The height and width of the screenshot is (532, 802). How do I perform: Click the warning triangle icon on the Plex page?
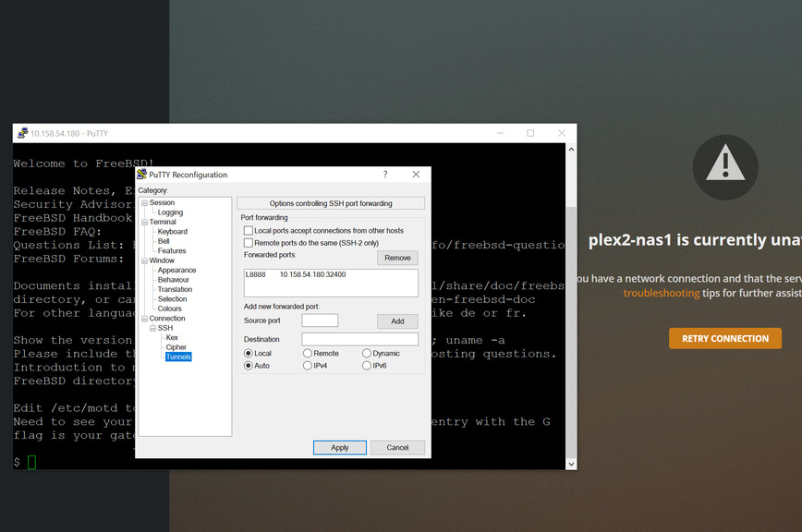pyautogui.click(x=725, y=167)
